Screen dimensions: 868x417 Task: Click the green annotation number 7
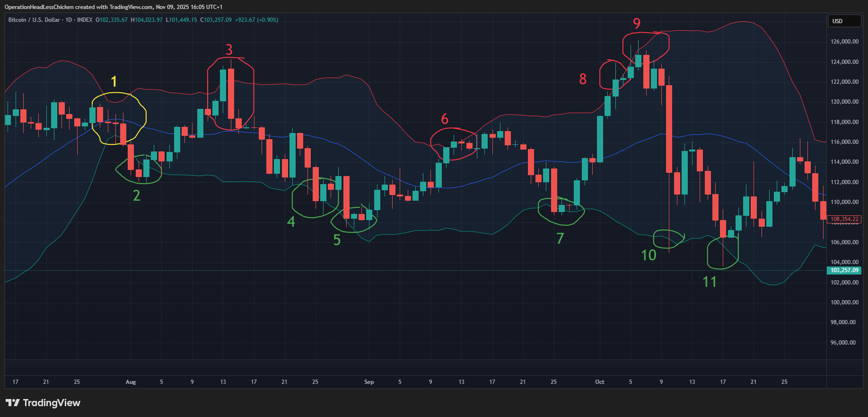click(x=560, y=239)
